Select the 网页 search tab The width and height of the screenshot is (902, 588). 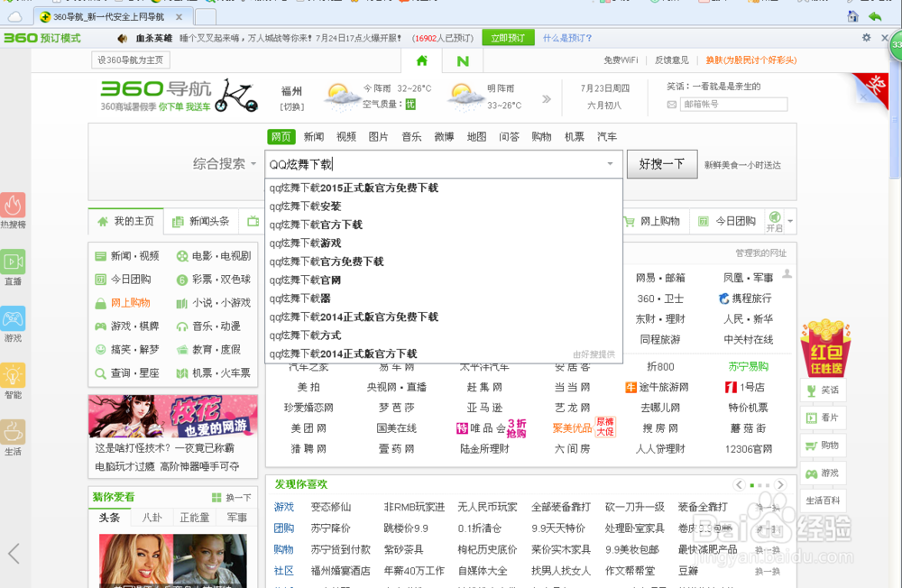[x=281, y=136]
